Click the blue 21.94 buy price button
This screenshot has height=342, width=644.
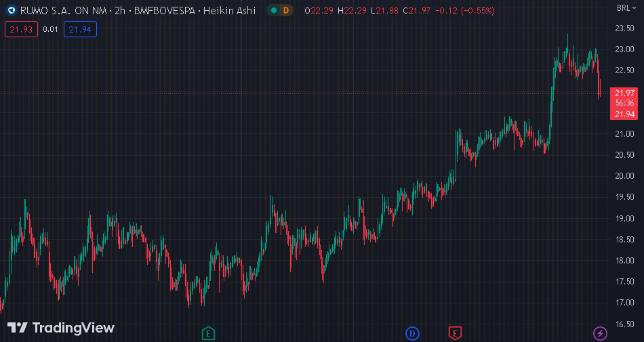point(81,29)
